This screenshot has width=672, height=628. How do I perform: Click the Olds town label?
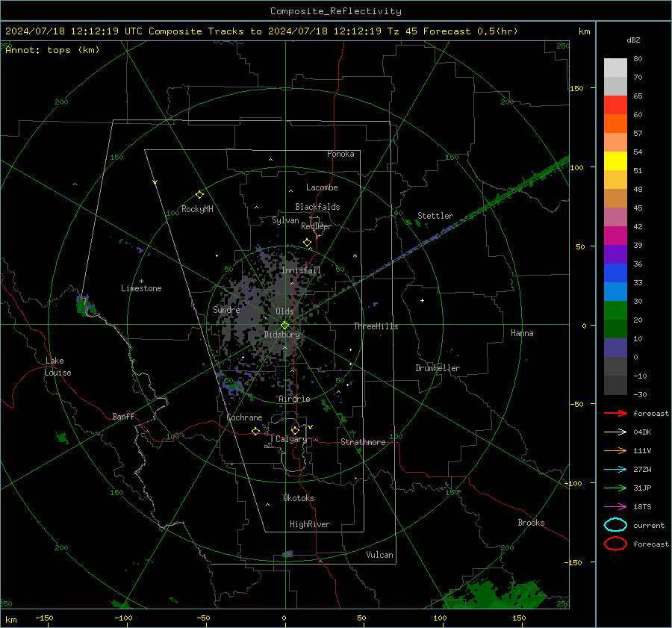pyautogui.click(x=284, y=311)
